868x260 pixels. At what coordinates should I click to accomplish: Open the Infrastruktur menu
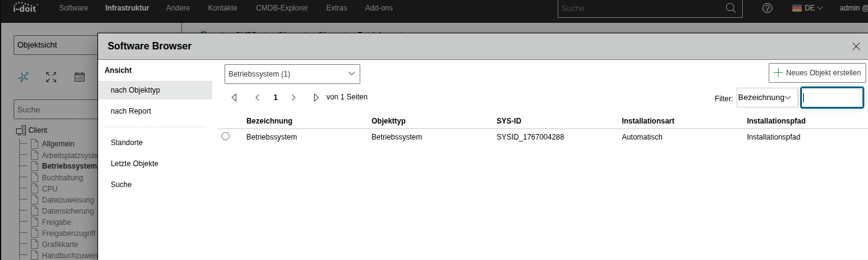(127, 8)
